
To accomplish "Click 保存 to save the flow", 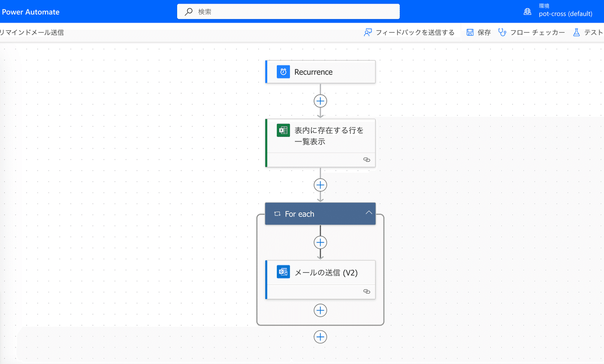I will 478,32.
